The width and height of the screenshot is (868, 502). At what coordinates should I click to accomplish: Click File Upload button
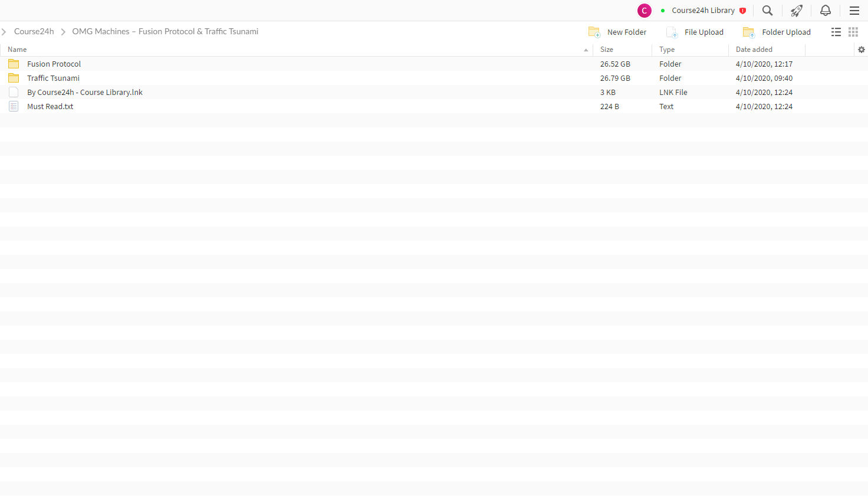coord(695,32)
